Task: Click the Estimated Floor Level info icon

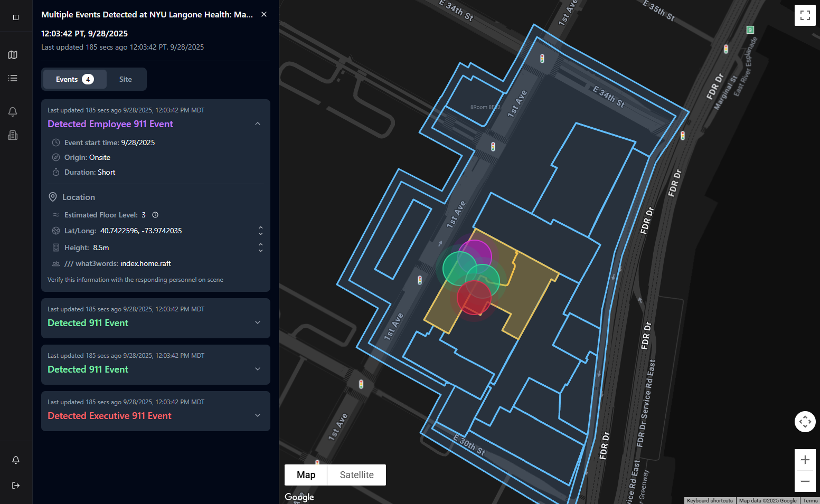Action: click(x=155, y=215)
